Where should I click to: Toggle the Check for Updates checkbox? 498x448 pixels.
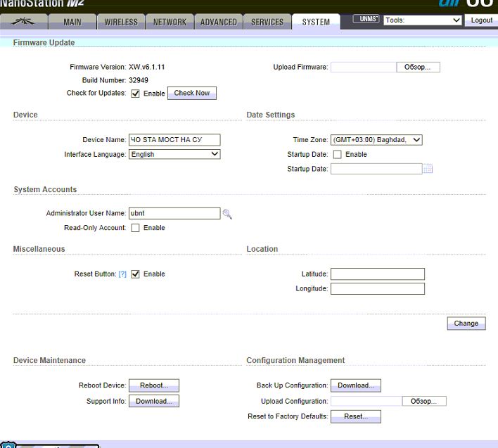136,94
